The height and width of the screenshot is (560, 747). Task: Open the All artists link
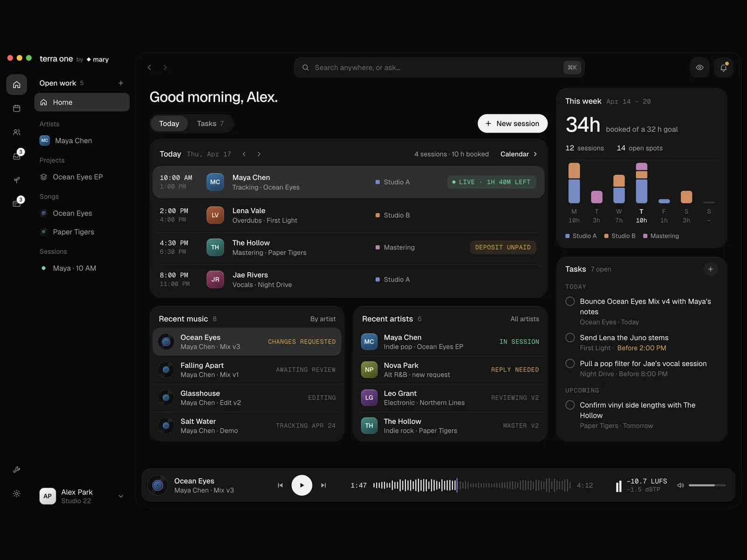coord(525,319)
